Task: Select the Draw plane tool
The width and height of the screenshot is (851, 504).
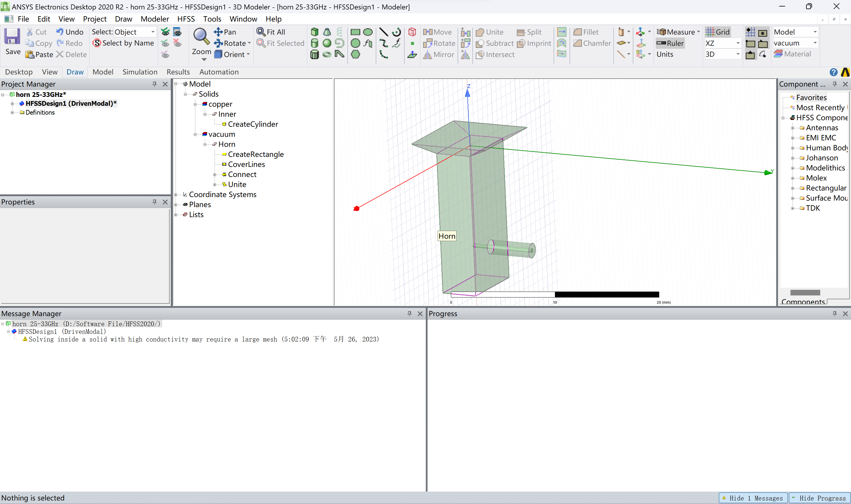Action: coord(412,54)
